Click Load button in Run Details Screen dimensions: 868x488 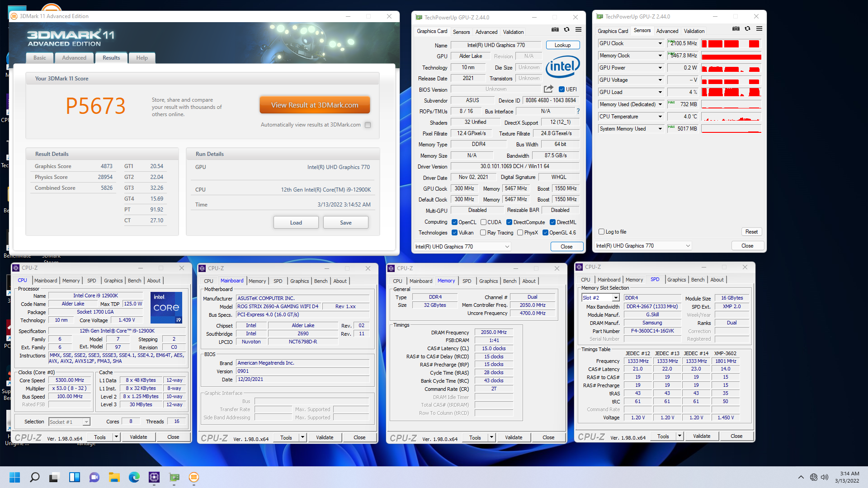pyautogui.click(x=296, y=223)
